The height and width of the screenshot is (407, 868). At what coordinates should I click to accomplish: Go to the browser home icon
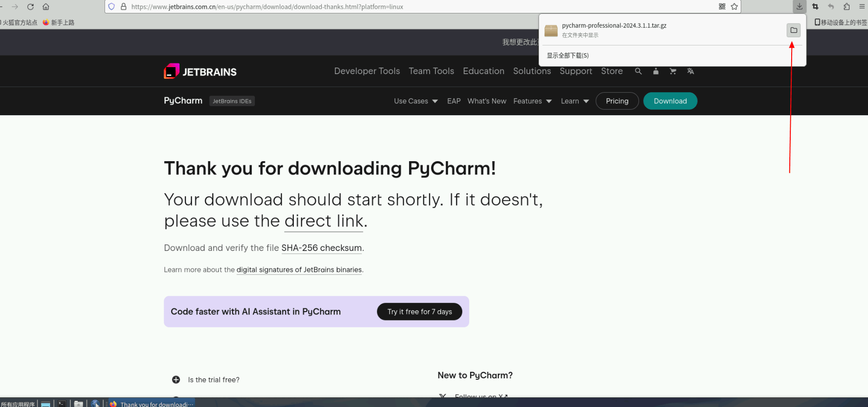[x=46, y=6]
